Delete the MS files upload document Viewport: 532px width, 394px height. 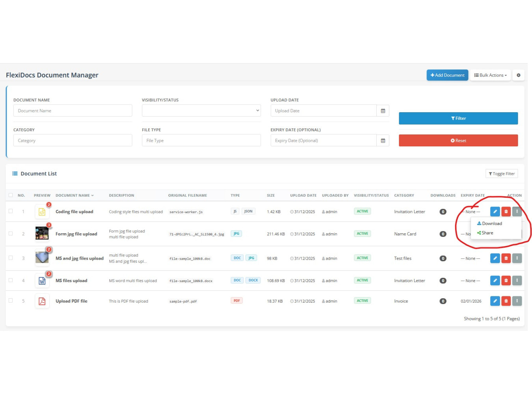pos(506,281)
